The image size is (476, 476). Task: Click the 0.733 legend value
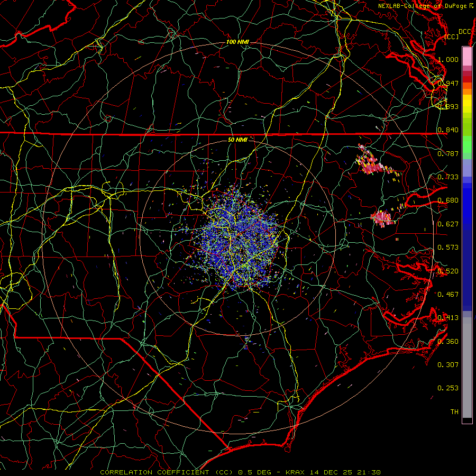(448, 177)
